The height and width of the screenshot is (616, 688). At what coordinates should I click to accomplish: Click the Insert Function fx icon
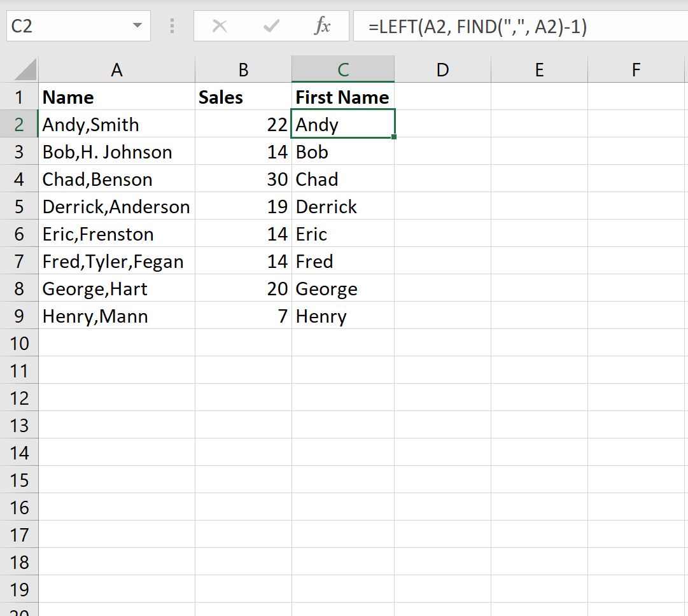[322, 26]
